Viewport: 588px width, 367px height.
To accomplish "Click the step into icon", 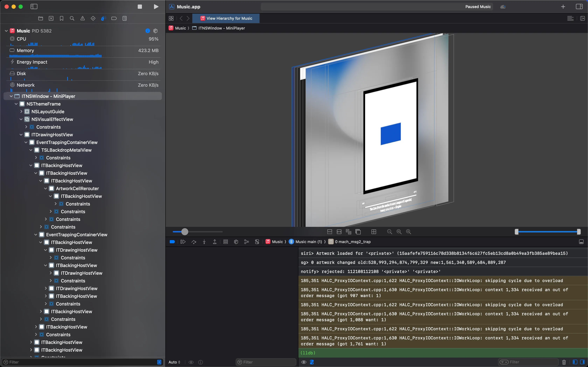I will tap(204, 242).
